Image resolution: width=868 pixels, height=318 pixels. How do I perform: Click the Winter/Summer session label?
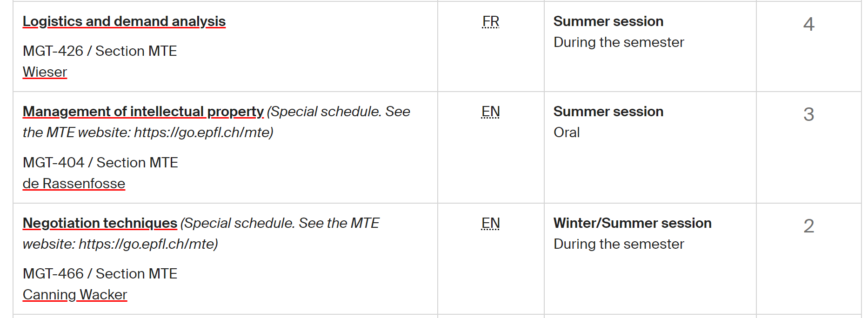pos(633,223)
